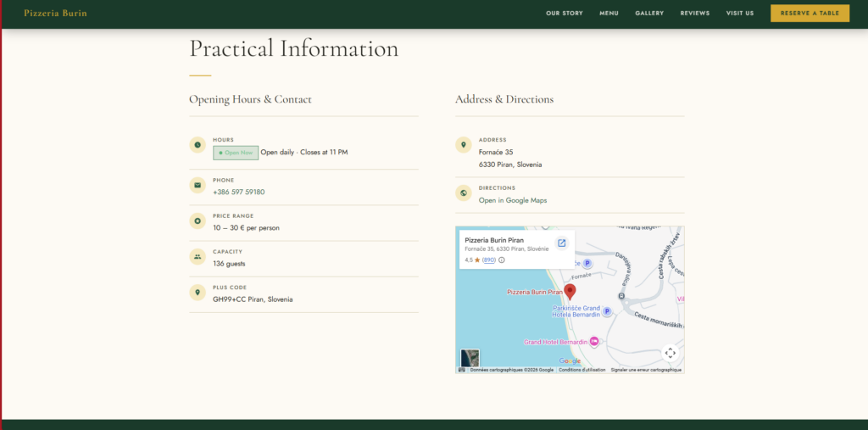Image resolution: width=868 pixels, height=430 pixels.
Task: Switch to the satellite view thumbnail
Action: pyautogui.click(x=470, y=358)
